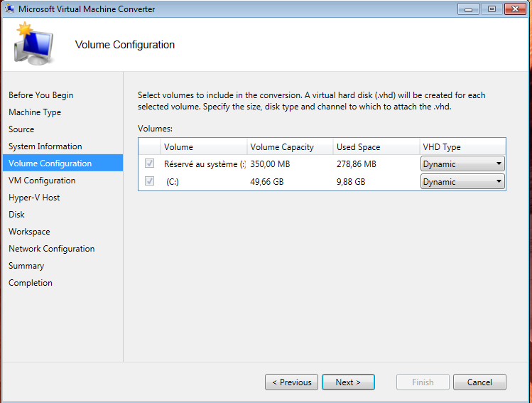The width and height of the screenshot is (532, 403).
Task: Click the Used Space column header
Action: 358,147
